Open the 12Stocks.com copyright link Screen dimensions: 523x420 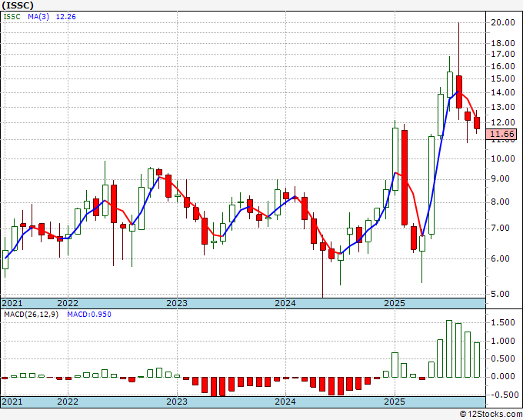coord(491,415)
